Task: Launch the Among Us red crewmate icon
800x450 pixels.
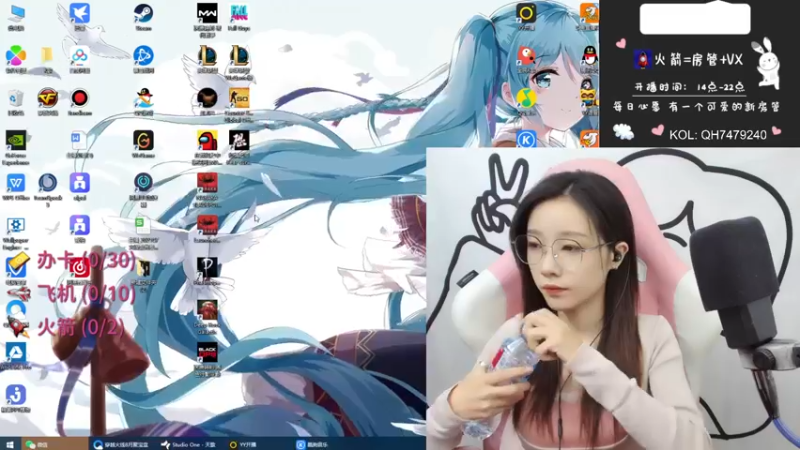Action: [x=207, y=140]
